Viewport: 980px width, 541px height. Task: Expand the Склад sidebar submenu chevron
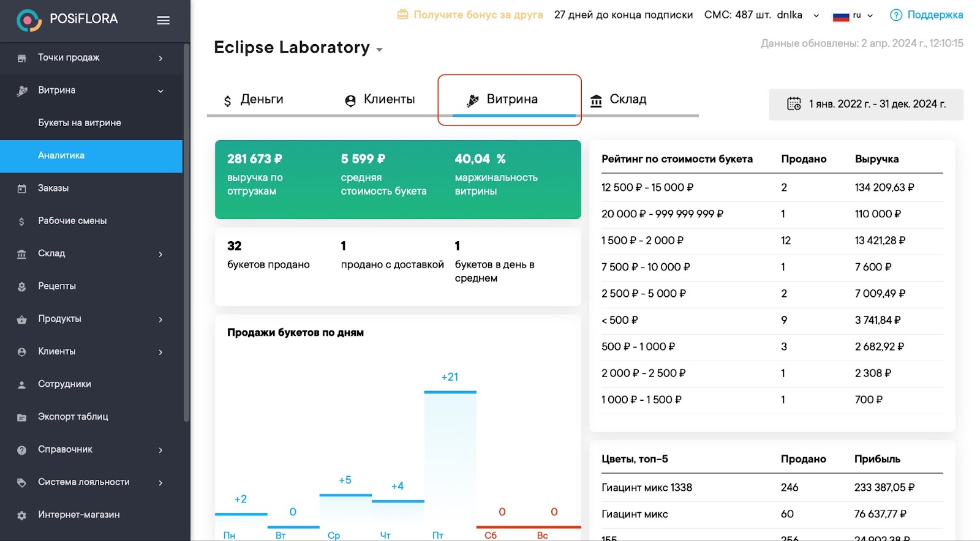pos(161,254)
